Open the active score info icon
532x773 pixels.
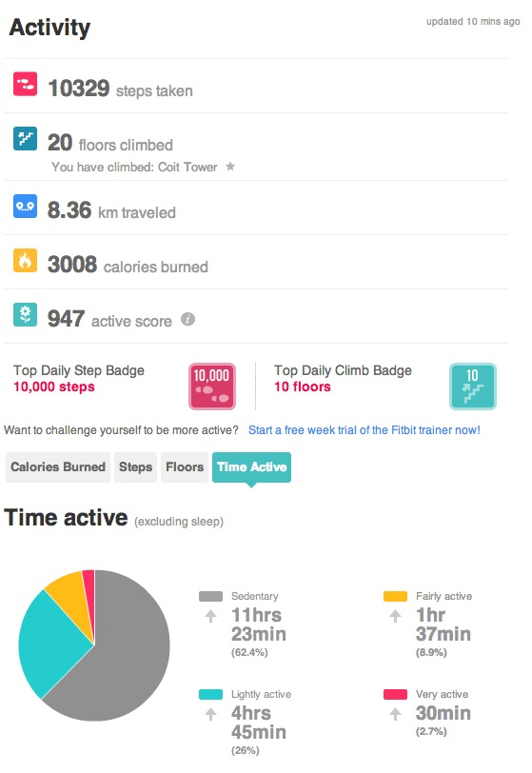(187, 319)
